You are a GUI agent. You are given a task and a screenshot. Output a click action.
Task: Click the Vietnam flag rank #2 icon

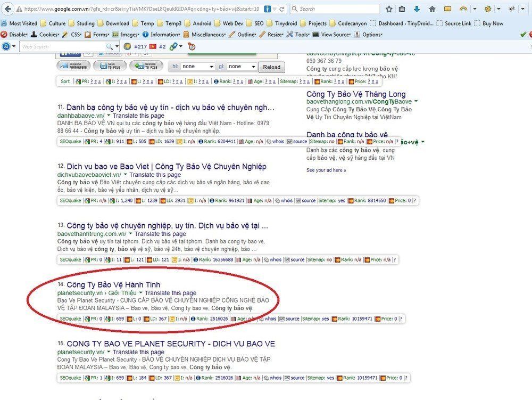(x=153, y=46)
